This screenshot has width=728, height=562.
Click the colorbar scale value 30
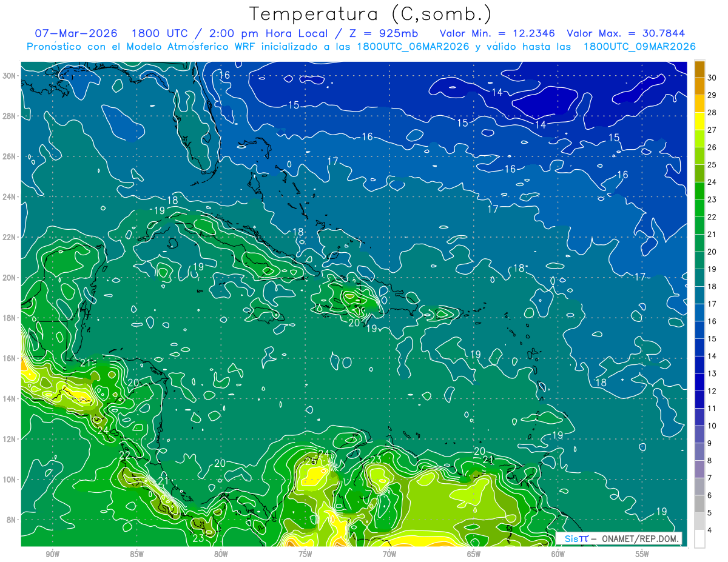(x=712, y=78)
